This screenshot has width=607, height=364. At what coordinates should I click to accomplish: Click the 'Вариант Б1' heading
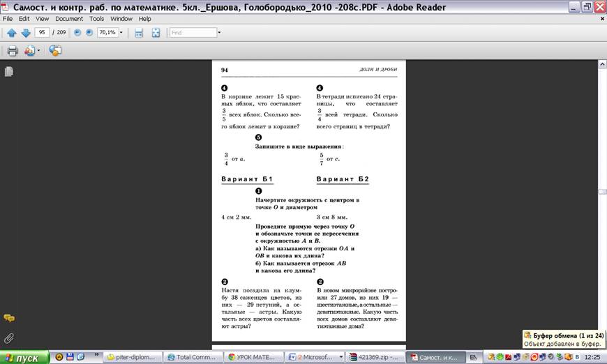(247, 179)
